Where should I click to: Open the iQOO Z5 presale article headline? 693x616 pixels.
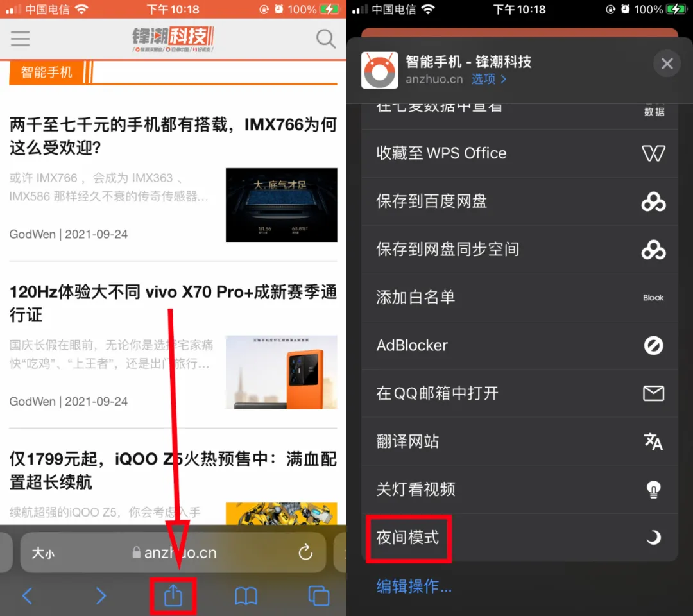pyautogui.click(x=173, y=470)
